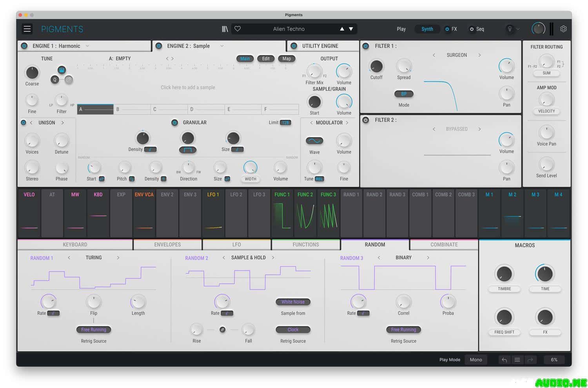Click here to add a sample area

(x=188, y=87)
